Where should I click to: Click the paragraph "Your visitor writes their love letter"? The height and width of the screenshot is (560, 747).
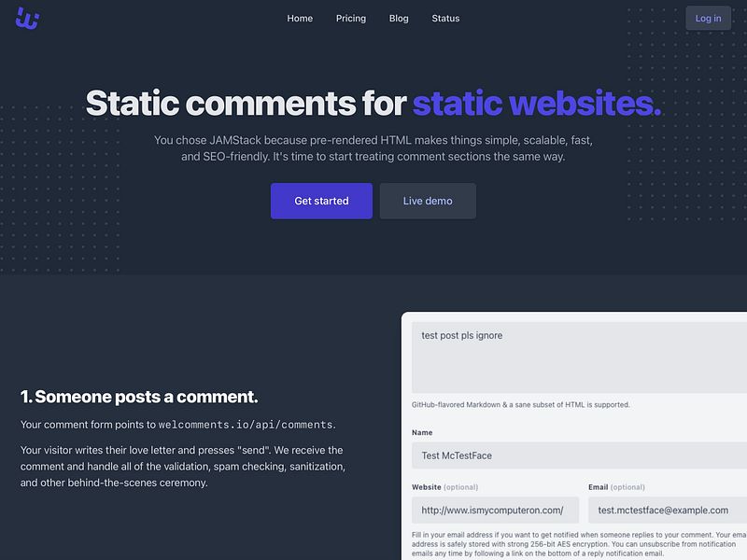183,466
